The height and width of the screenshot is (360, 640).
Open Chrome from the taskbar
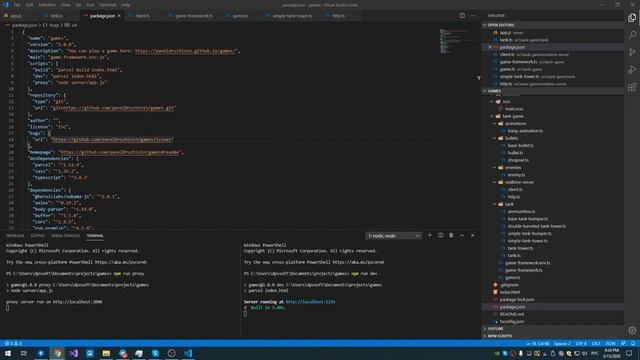pos(57,353)
